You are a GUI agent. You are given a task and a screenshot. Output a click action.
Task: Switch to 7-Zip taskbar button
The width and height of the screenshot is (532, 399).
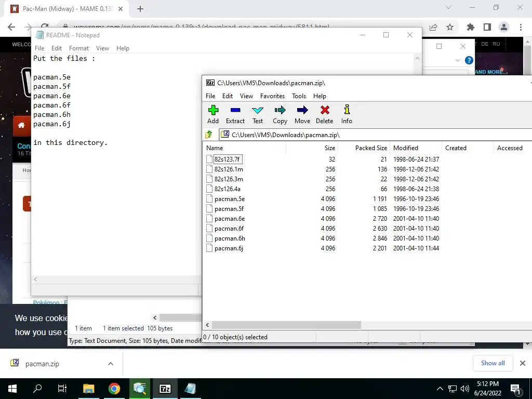point(165,389)
